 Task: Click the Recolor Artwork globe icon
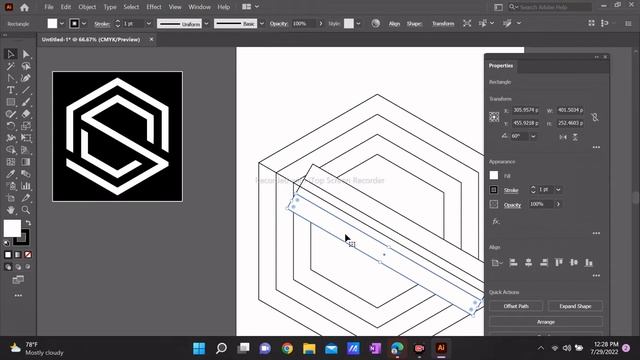pos(376,24)
